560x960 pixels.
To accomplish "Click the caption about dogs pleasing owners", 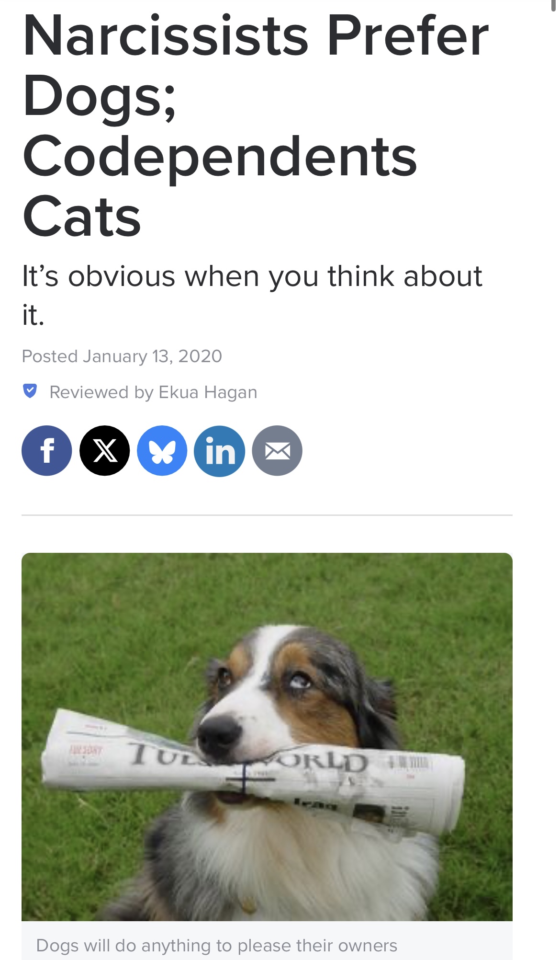I will [x=217, y=945].
